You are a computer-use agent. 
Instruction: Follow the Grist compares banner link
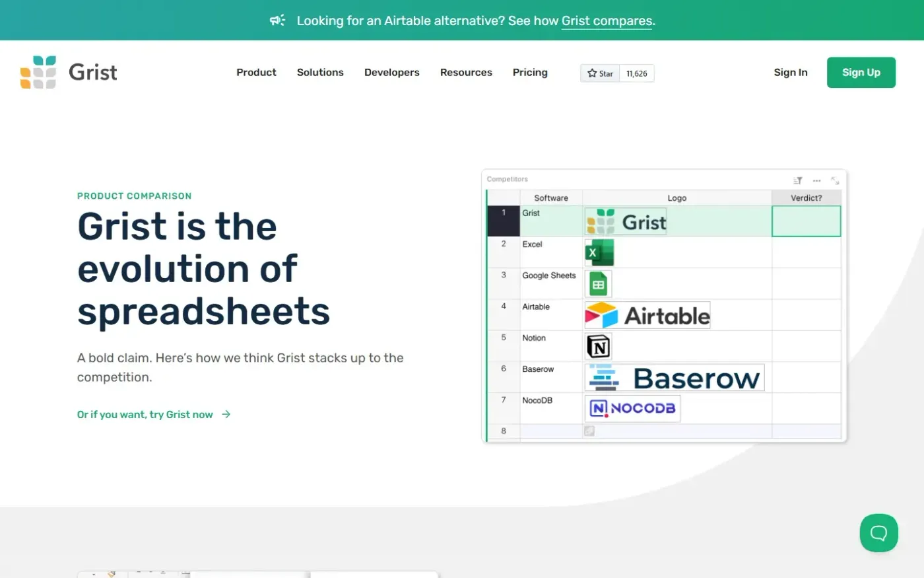coord(607,20)
